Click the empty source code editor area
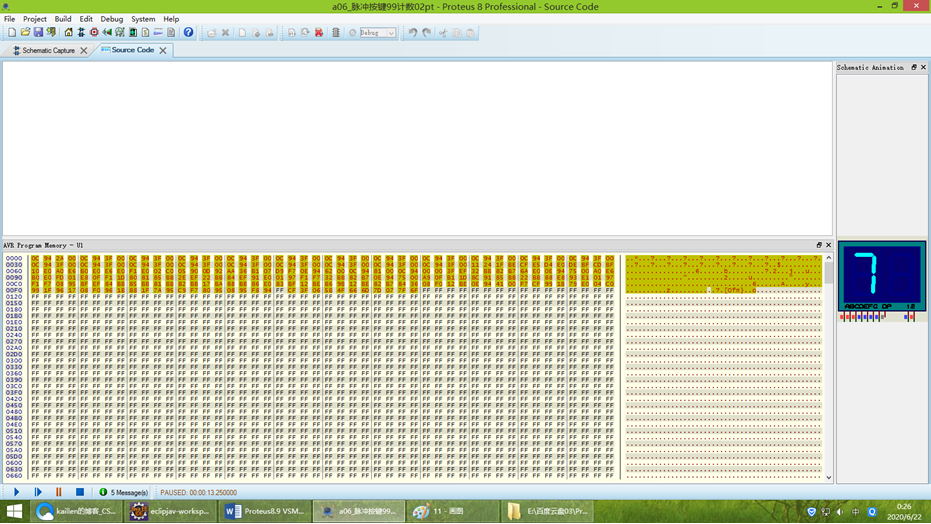The width and height of the screenshot is (931, 524). pos(417,148)
